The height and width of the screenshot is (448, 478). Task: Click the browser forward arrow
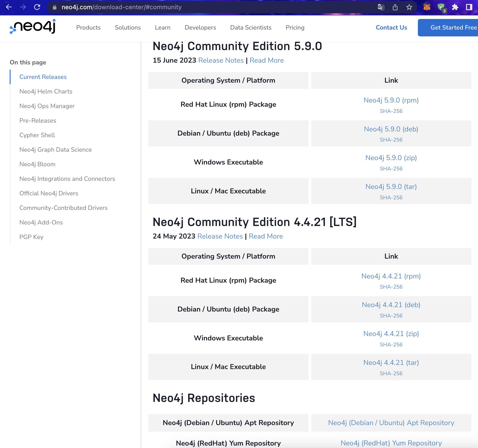point(23,7)
